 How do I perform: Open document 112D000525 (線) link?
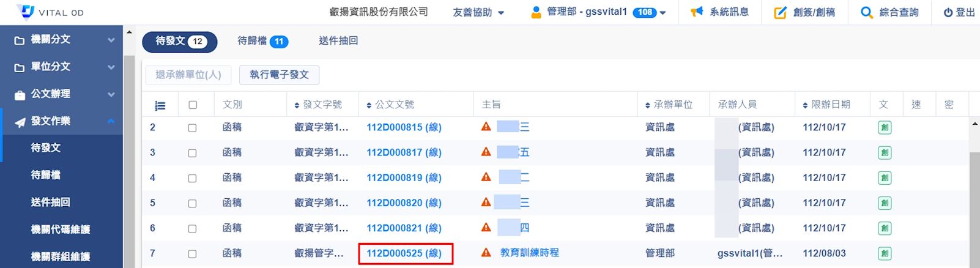click(x=404, y=253)
